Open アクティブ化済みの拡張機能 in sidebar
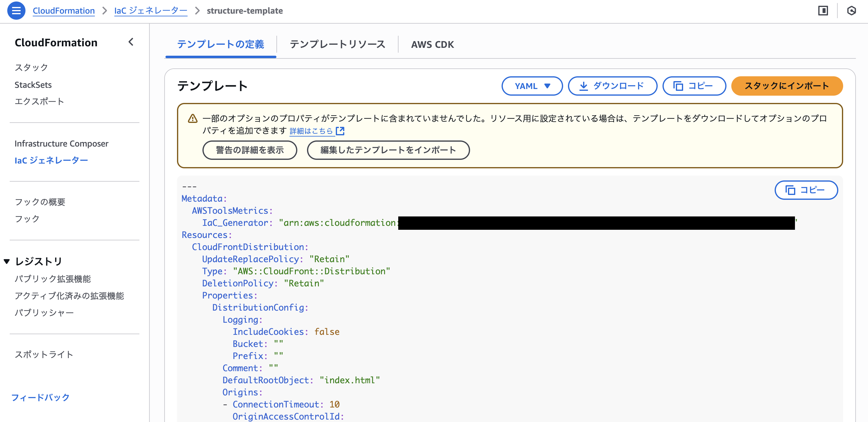This screenshot has height=422, width=868. pos(69,296)
